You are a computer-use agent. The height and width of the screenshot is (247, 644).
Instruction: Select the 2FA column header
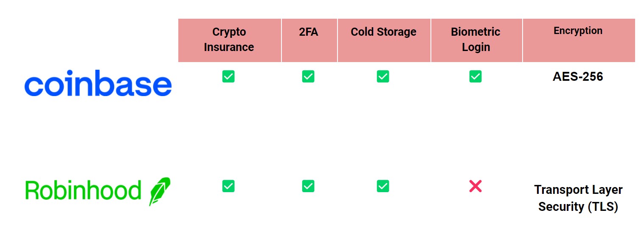tap(309, 40)
